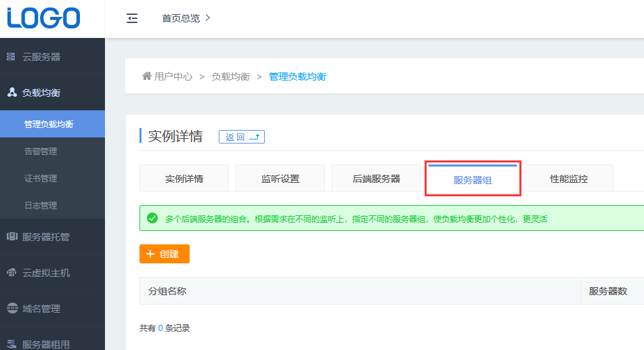The width and height of the screenshot is (644, 350).
Task: Click the green success checkmark icon
Action: (152, 219)
